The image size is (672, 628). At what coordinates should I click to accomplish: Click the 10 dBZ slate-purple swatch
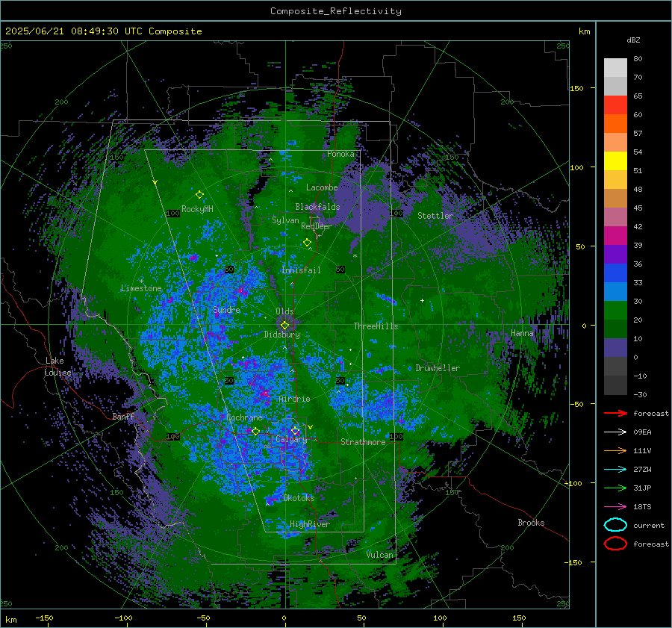615,348
